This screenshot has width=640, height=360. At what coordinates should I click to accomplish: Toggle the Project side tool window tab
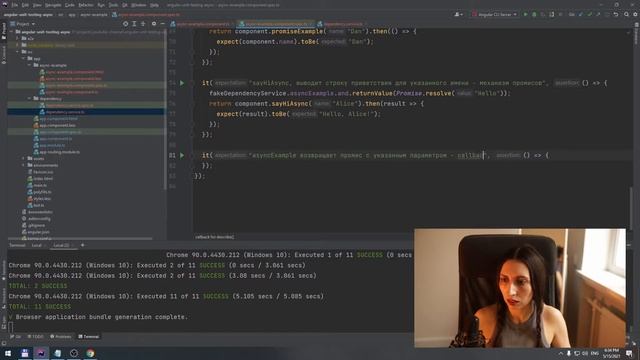click(x=4, y=31)
